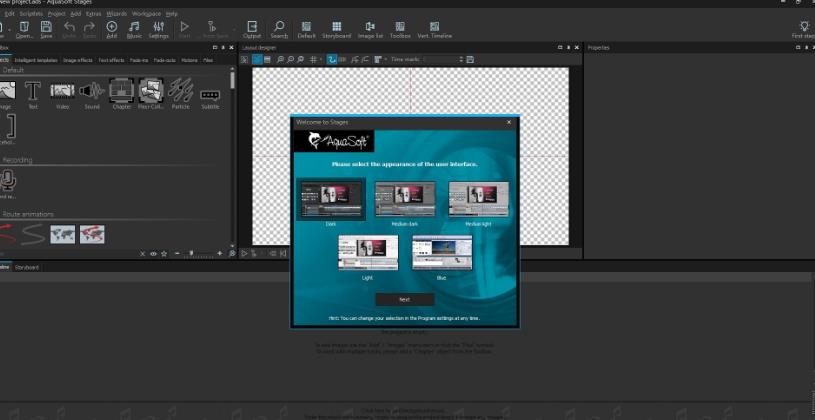Adjust the Toolbox icon size slider
Viewport: 815px width, 420px height.
pos(198,254)
